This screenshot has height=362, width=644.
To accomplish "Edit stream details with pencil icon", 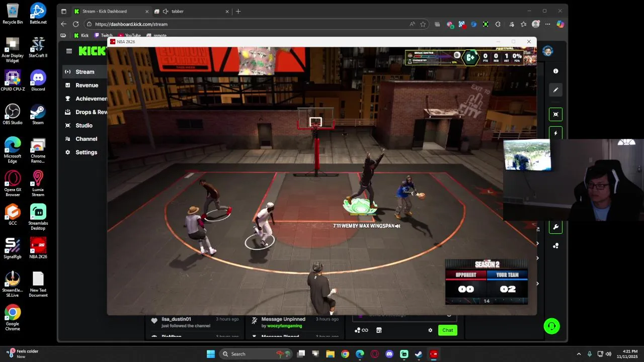I will click(555, 90).
